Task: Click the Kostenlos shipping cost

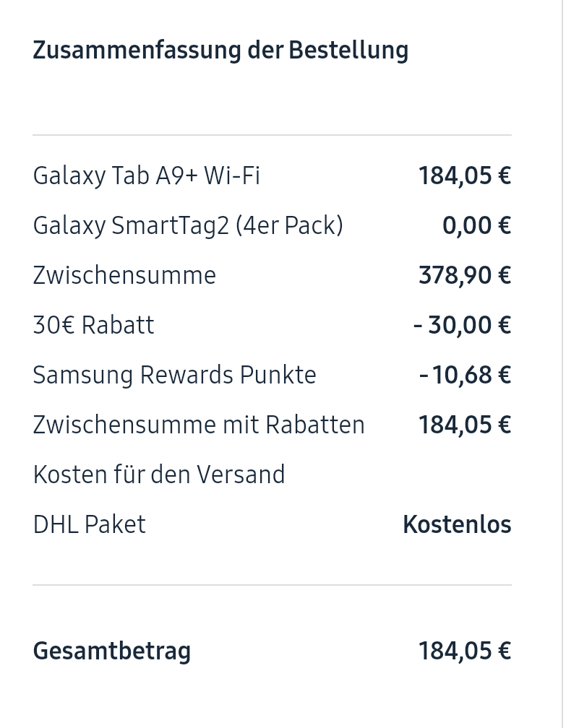Action: pos(457,524)
